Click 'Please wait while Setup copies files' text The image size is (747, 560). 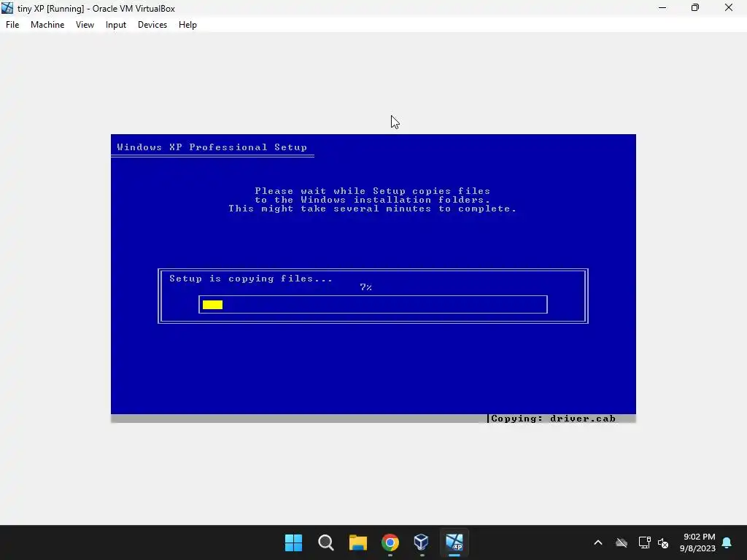pyautogui.click(x=373, y=191)
